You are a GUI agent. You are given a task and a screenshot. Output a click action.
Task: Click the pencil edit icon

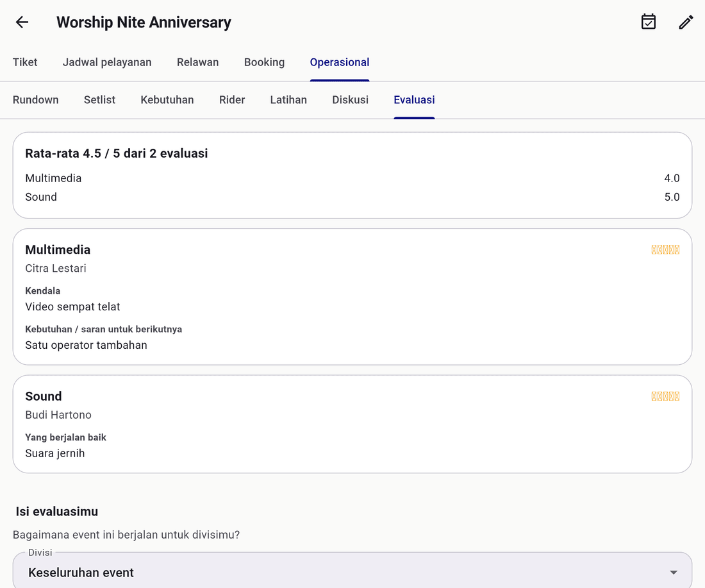tap(686, 22)
